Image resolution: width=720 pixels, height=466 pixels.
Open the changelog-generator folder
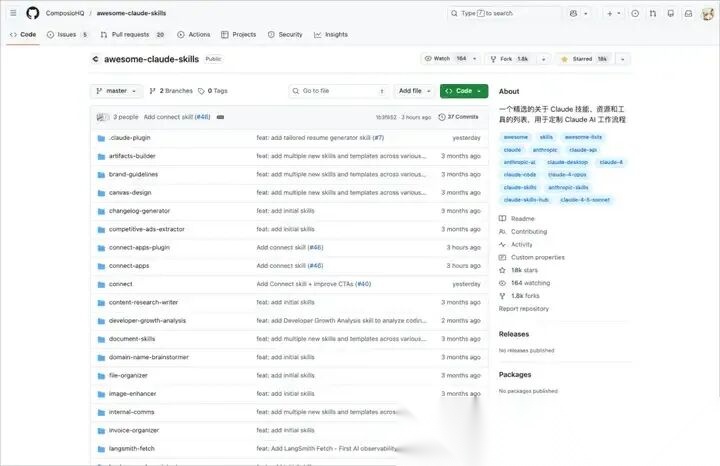(x=139, y=211)
